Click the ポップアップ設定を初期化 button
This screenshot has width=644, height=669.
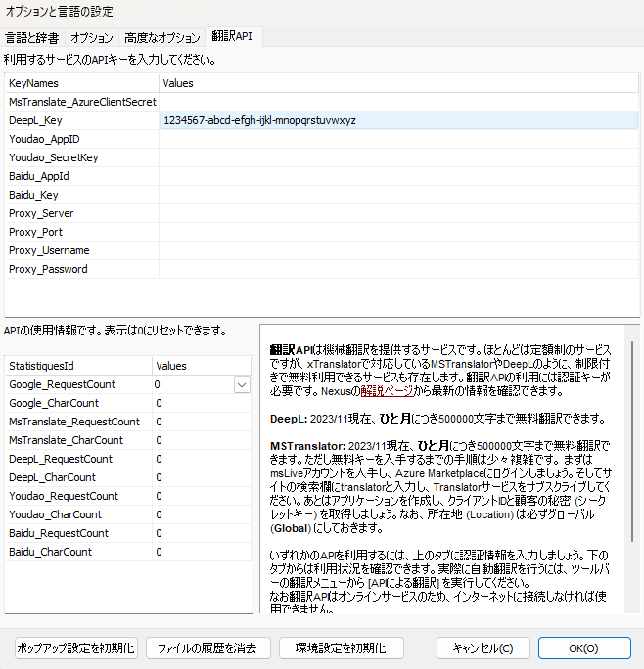click(x=75, y=648)
